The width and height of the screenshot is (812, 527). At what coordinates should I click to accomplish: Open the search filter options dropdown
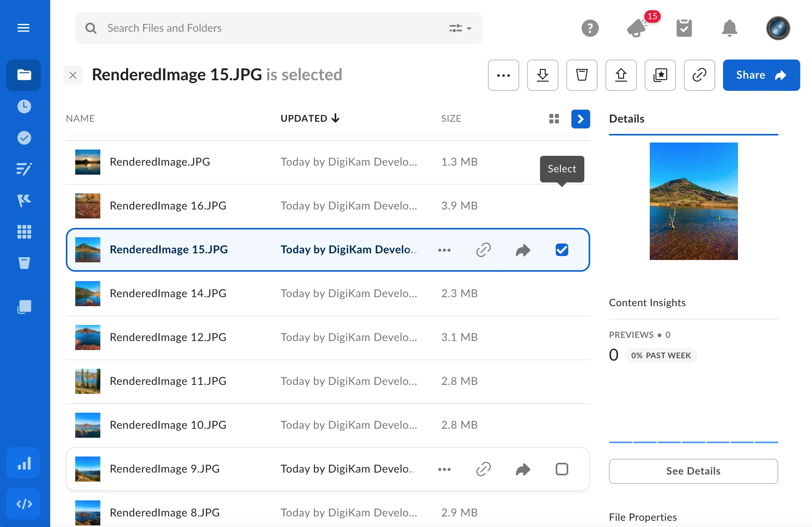click(x=460, y=28)
